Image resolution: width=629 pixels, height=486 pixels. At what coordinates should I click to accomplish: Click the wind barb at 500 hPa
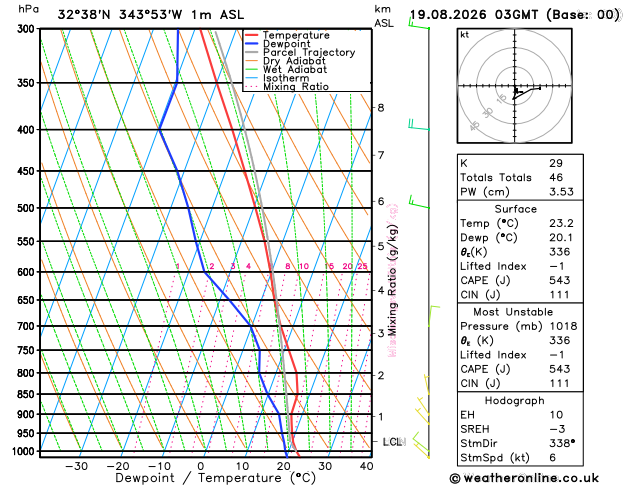pyautogui.click(x=419, y=202)
